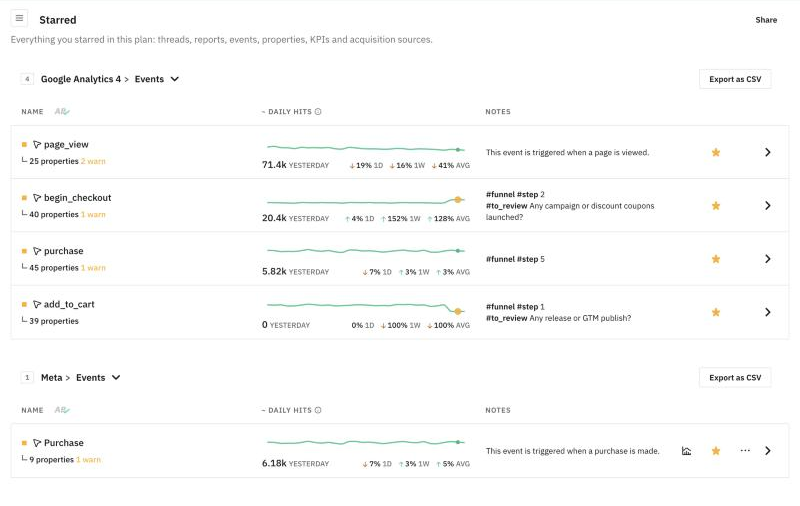Image resolution: width=800 pixels, height=506 pixels.
Task: Unstar the Meta Purchase event
Action: pos(716,451)
